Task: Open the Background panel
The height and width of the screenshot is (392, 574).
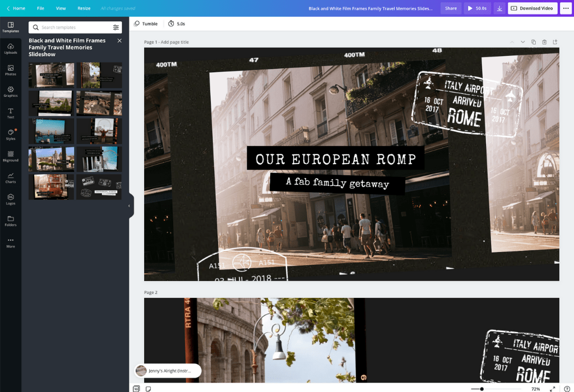Action: coord(11,157)
